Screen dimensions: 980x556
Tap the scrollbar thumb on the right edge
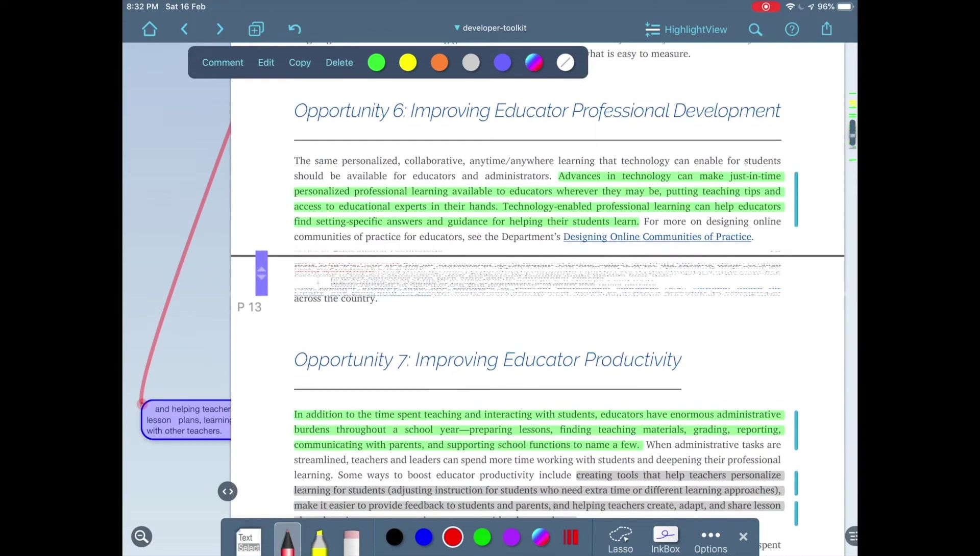(852, 133)
